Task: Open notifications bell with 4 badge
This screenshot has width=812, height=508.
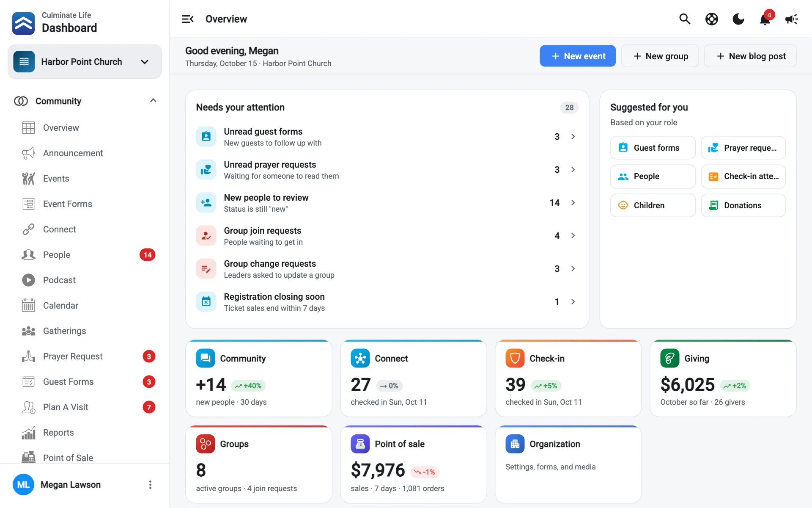Action: (x=765, y=19)
